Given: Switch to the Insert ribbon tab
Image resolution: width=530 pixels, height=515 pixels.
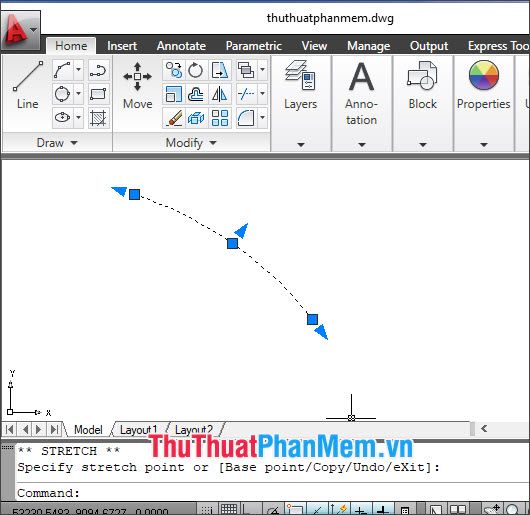Looking at the screenshot, I should 122,46.
